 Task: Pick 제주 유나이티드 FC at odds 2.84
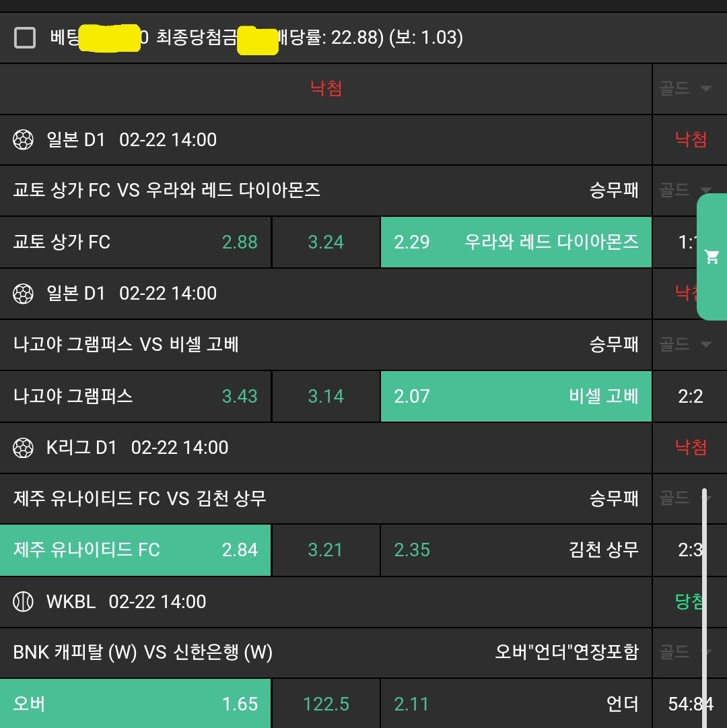click(135, 550)
